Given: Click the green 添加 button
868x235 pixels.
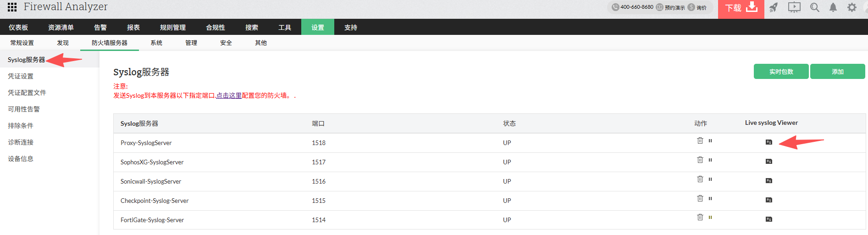Looking at the screenshot, I should tap(837, 72).
